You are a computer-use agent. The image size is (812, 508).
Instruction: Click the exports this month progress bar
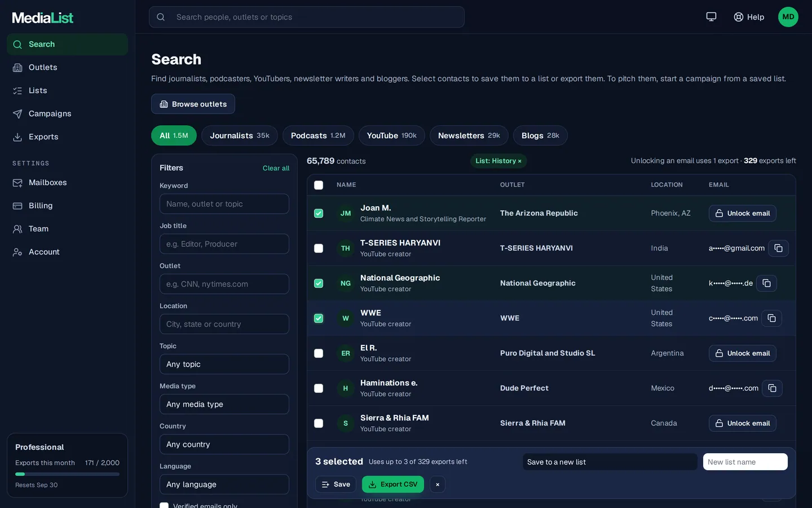(x=67, y=474)
